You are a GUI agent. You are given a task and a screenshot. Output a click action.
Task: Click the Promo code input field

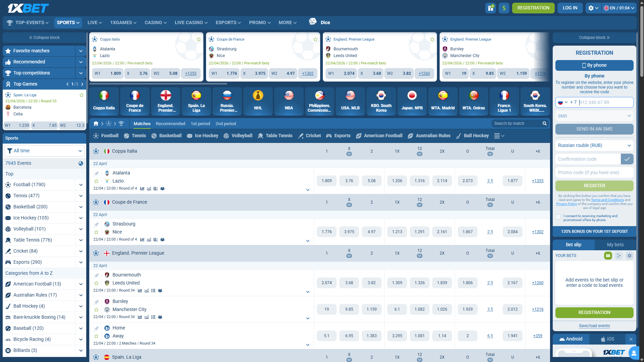point(594,172)
